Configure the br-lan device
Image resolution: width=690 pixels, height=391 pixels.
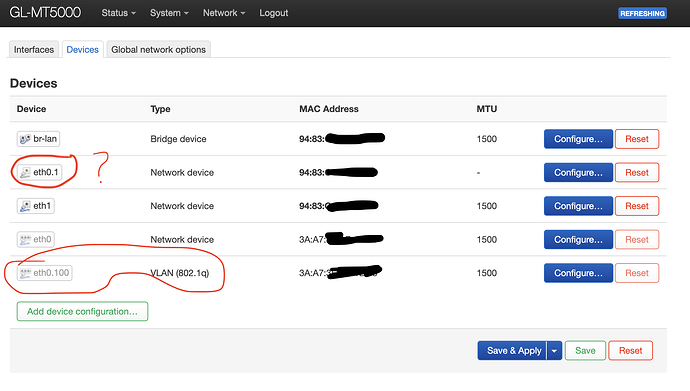578,139
